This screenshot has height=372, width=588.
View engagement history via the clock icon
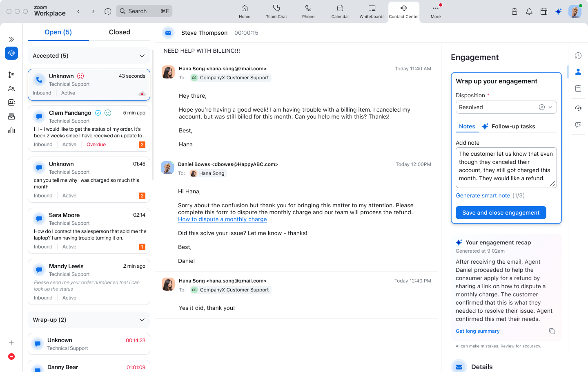pyautogui.click(x=578, y=55)
